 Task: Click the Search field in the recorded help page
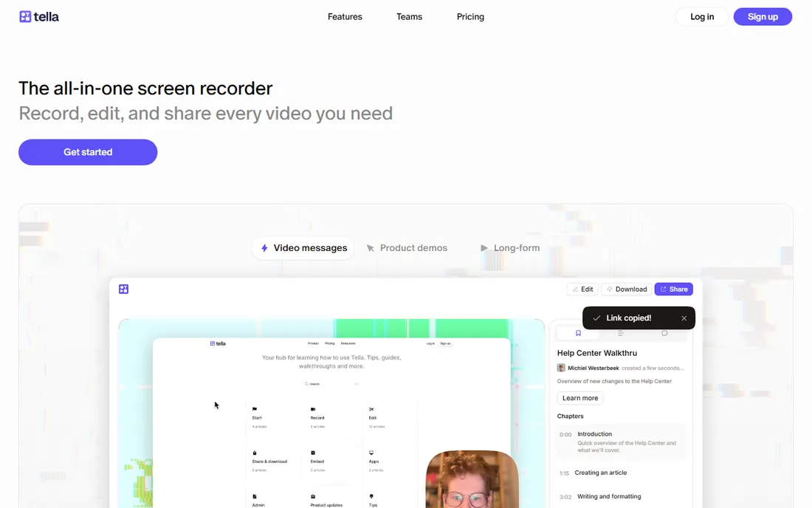click(331, 384)
